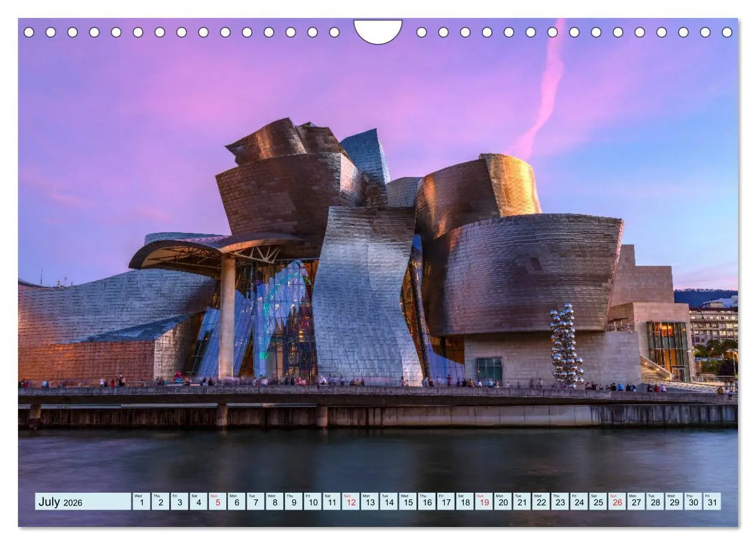
Task: Select Monday 13 date cell
Action: click(x=370, y=501)
